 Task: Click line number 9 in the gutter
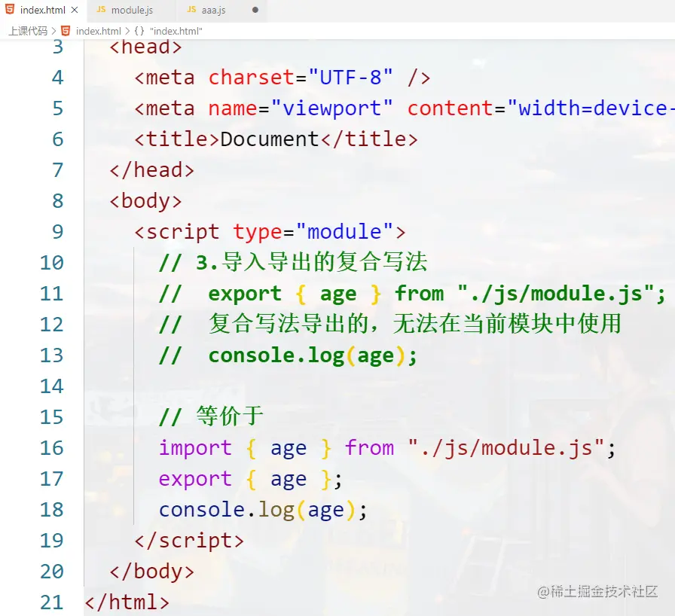point(58,232)
